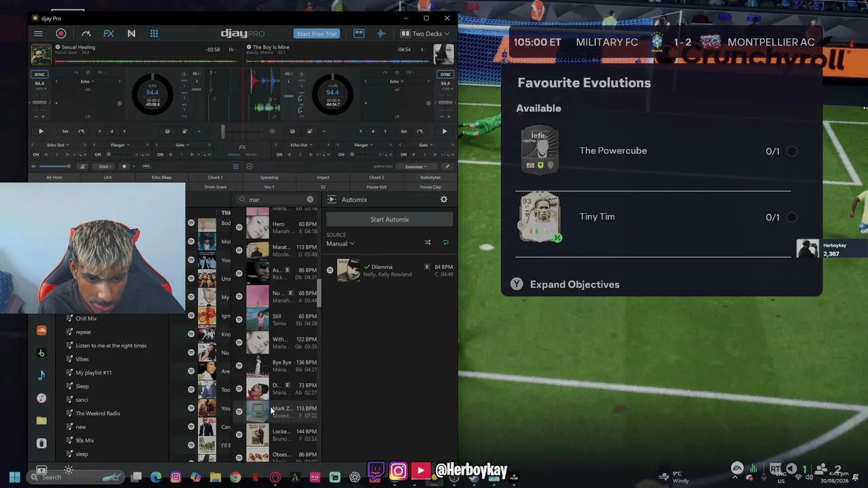Open the Automix source Manual dropdown
Viewport: 868px width, 488px height.
point(340,243)
